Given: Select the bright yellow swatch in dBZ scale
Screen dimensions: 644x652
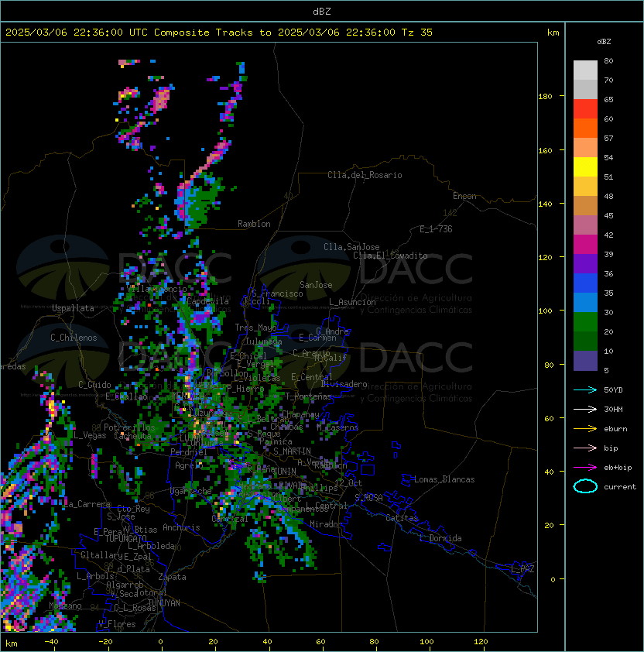Looking at the screenshot, I should (x=585, y=166).
